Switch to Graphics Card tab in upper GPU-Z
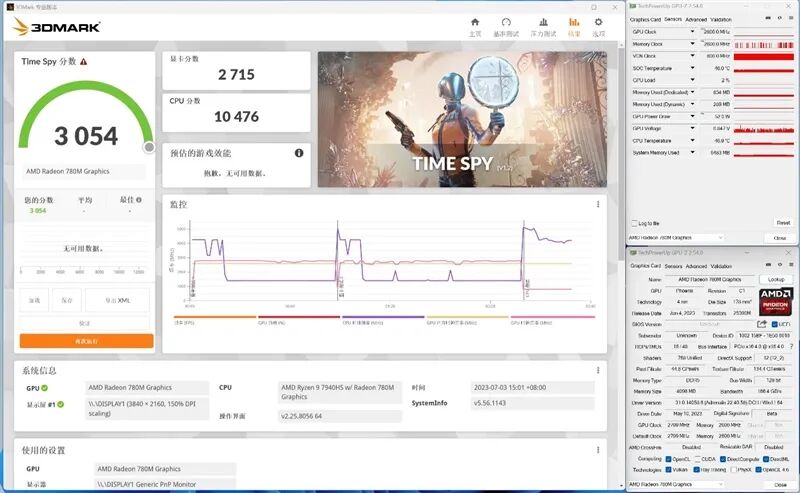The width and height of the screenshot is (800, 493). point(645,19)
